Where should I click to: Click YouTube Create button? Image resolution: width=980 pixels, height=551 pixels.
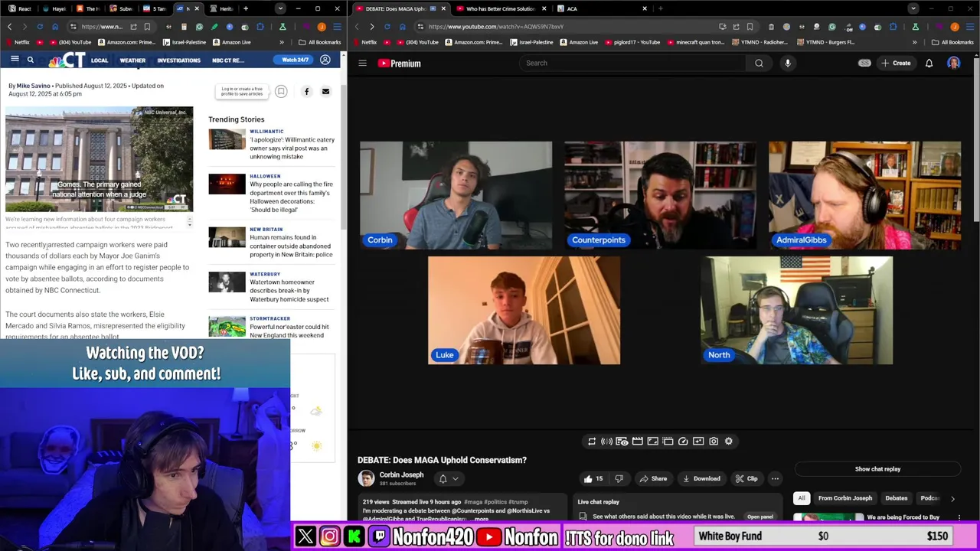(896, 64)
